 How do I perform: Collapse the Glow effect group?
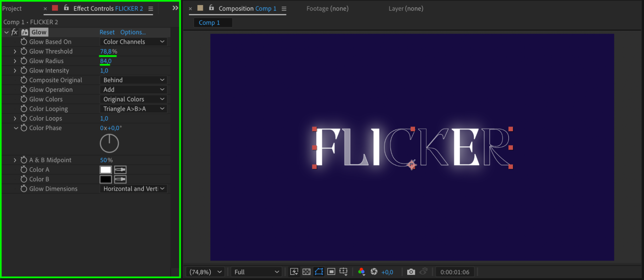pyautogui.click(x=6, y=32)
